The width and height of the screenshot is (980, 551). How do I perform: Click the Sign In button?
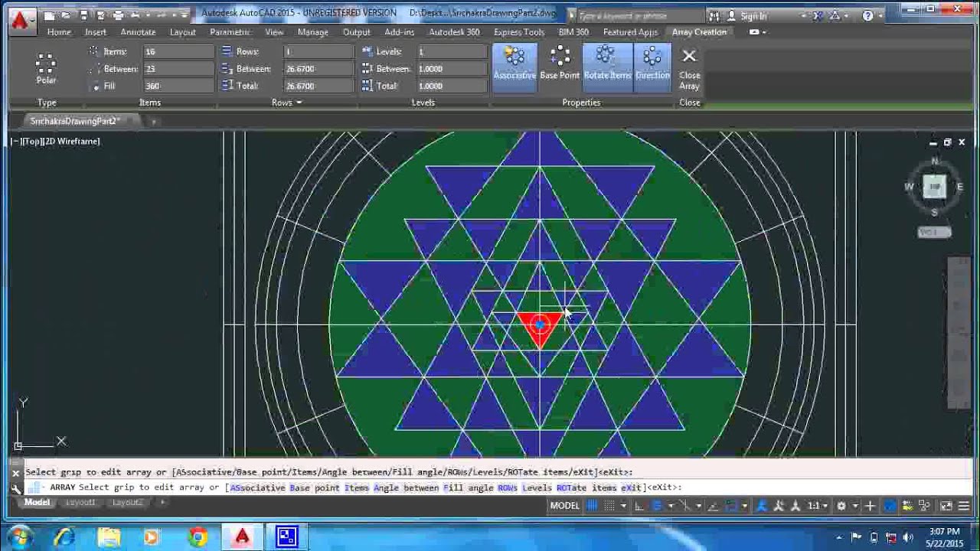(753, 15)
